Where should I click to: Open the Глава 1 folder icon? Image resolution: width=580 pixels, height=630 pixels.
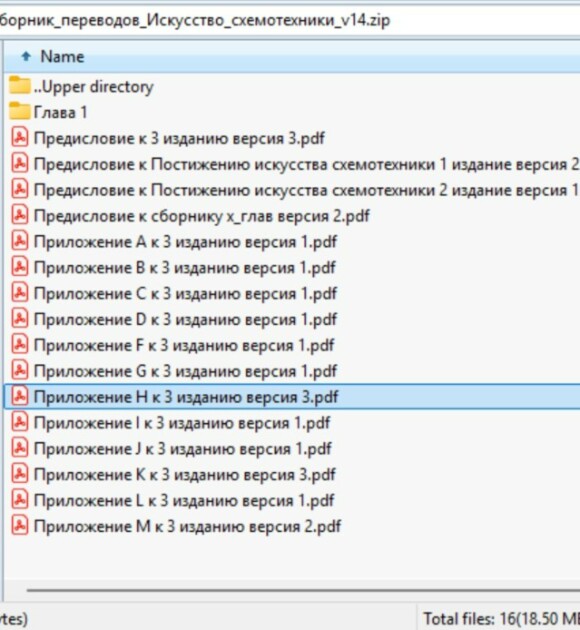[20, 111]
